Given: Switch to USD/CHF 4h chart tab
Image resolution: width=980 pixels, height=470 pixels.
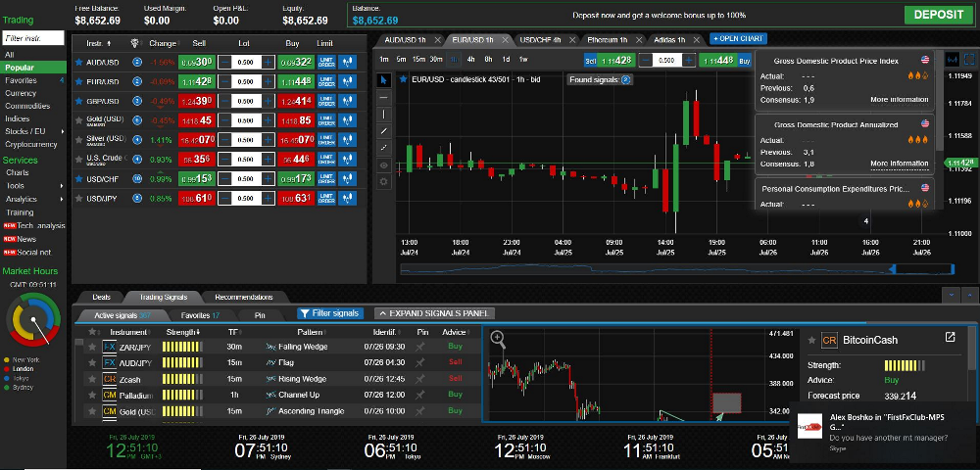Looking at the screenshot, I should (543, 39).
